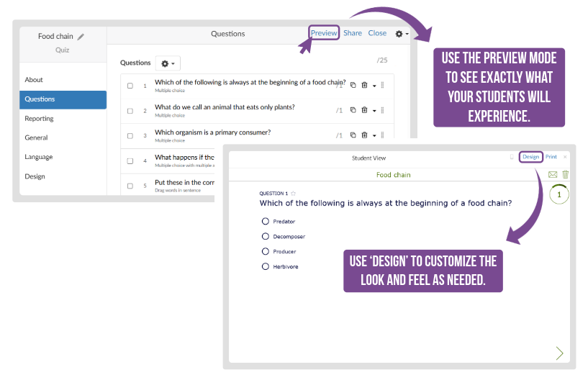Click the pencil icon beside Food chain title
Screen dimensions: 588x380
point(81,37)
